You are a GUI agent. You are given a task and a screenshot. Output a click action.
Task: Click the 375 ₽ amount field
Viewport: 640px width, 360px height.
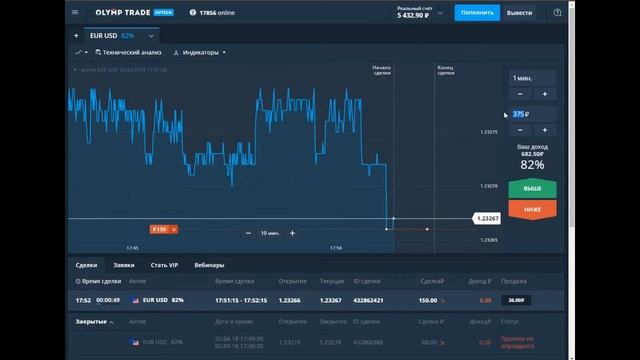click(532, 114)
